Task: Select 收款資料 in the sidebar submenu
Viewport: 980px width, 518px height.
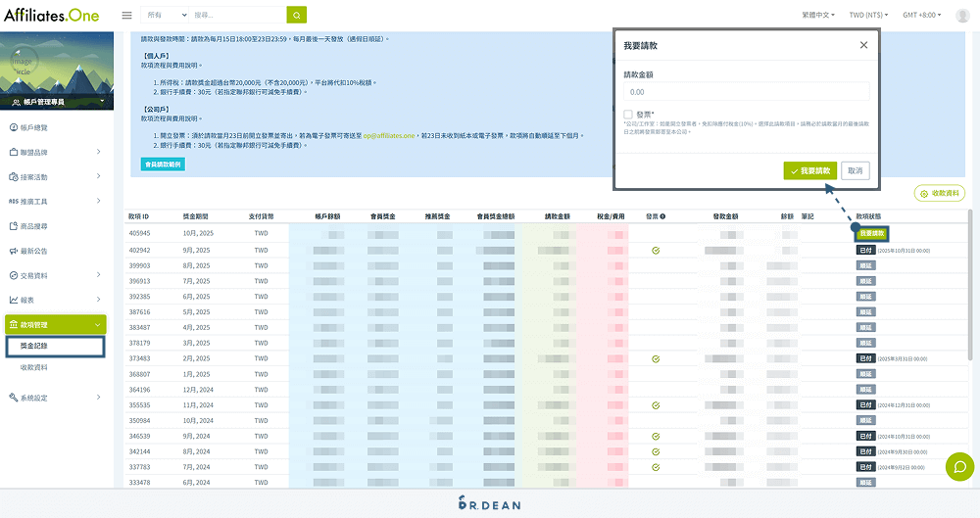Action: (x=33, y=367)
